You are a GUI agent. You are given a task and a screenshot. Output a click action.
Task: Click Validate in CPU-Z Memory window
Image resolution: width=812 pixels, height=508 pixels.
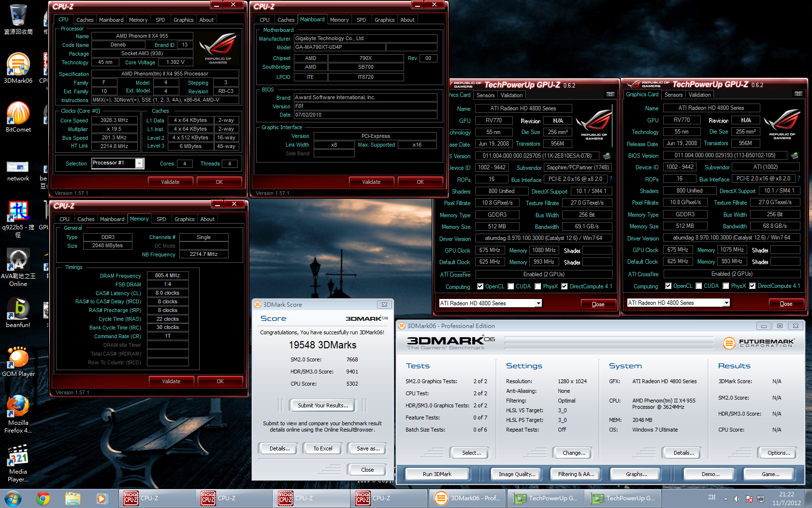point(171,381)
